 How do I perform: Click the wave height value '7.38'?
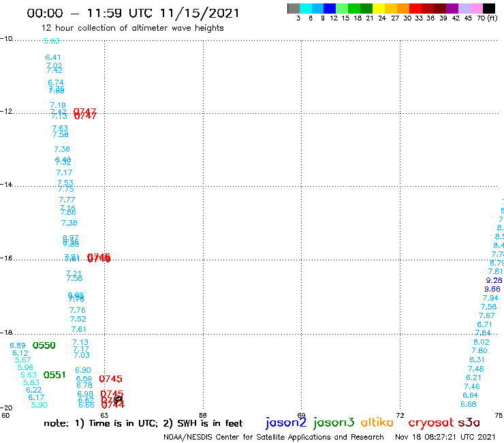point(69,223)
